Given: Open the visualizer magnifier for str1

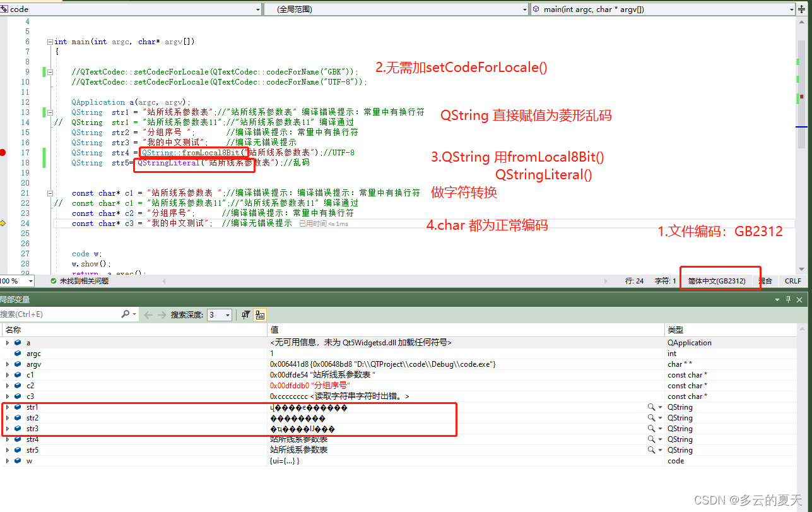Looking at the screenshot, I should tap(651, 407).
